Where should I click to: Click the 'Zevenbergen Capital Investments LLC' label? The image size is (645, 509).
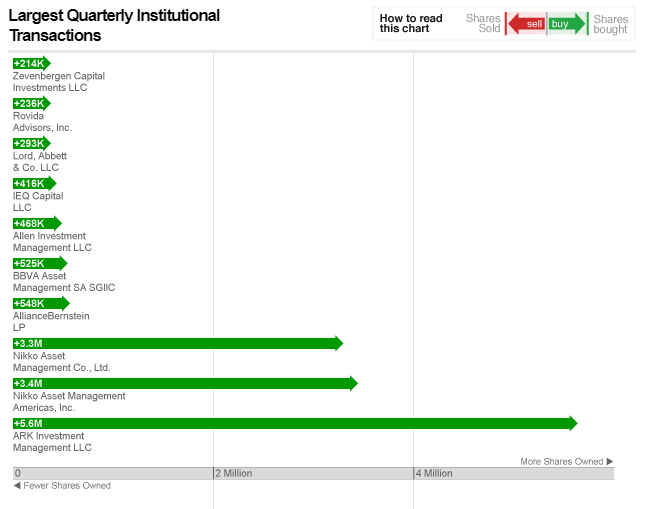[59, 82]
